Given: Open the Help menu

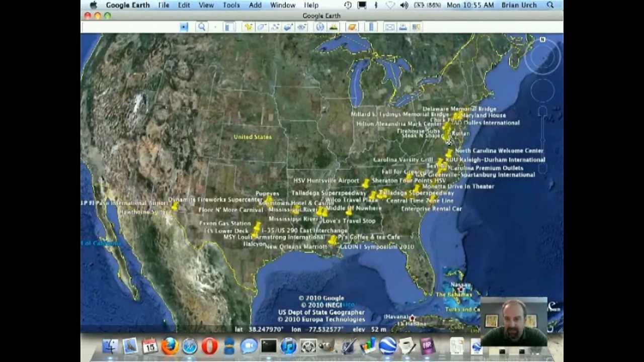Looking at the screenshot, I should 311,5.
